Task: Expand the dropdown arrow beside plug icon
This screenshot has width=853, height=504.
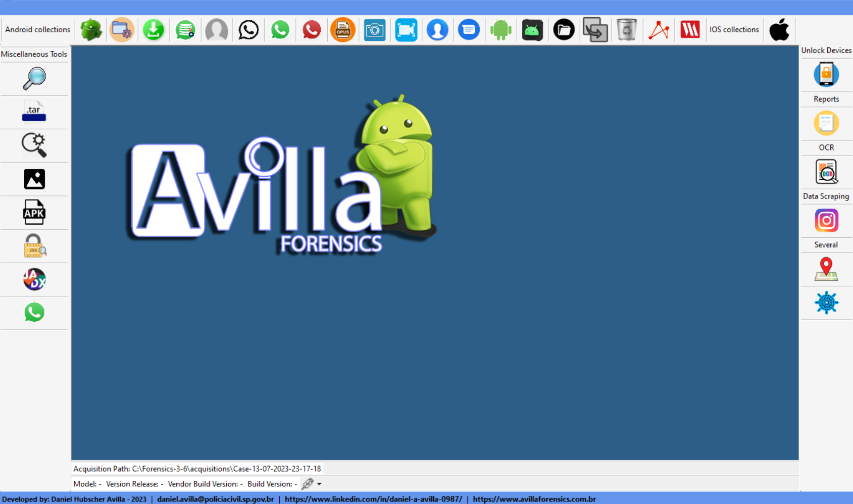Action: 319,484
